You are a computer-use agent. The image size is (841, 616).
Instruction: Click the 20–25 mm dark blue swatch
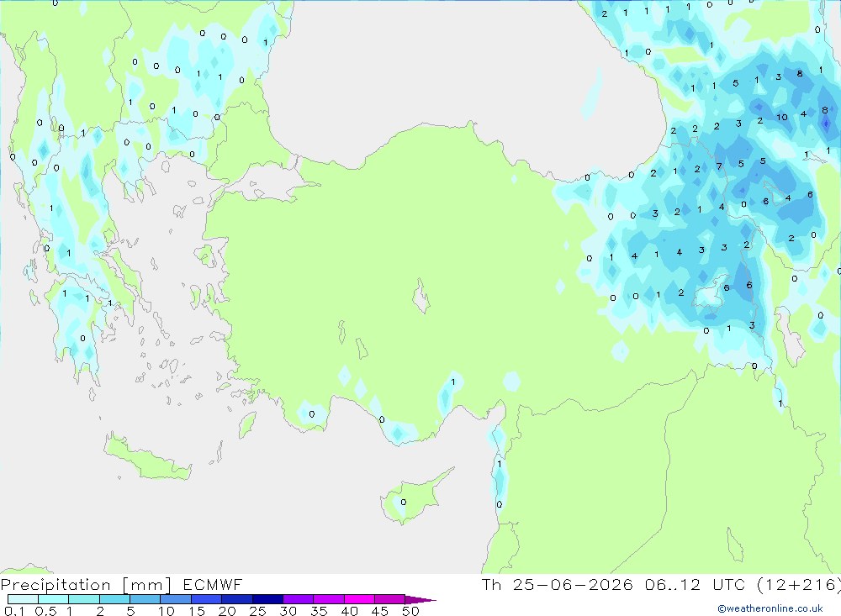[x=236, y=599]
